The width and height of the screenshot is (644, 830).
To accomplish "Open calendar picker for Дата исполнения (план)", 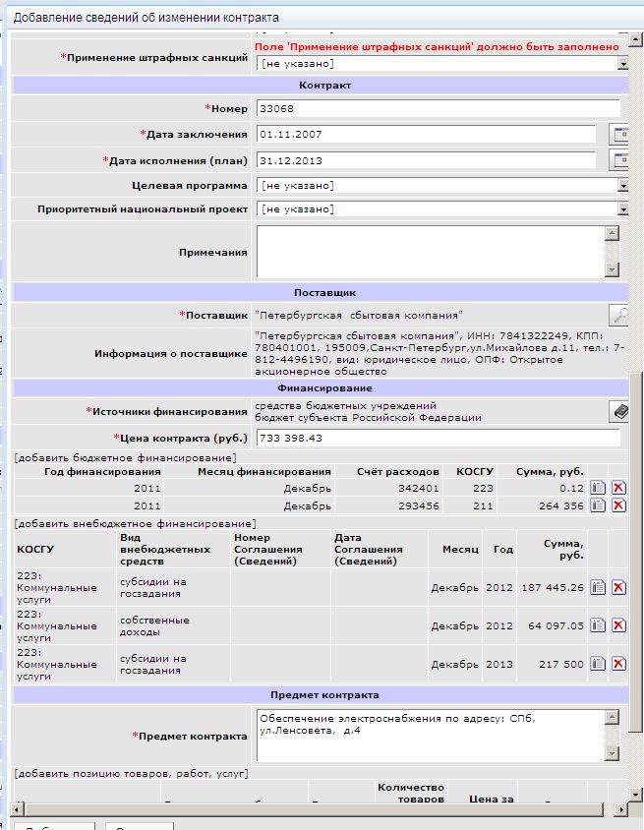I will click(x=618, y=160).
